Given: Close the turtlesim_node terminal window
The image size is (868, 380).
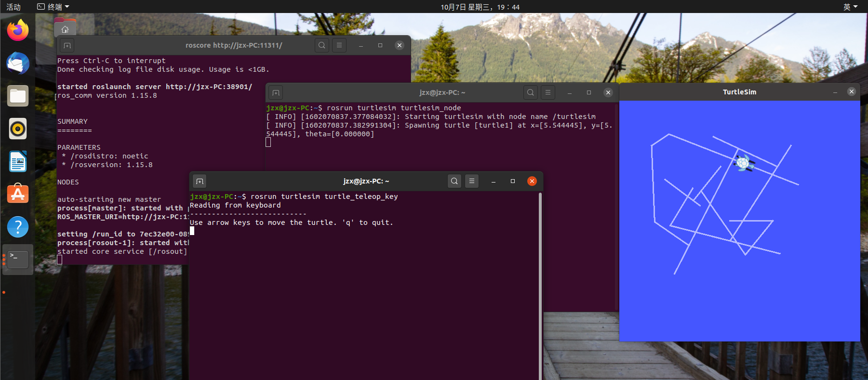Looking at the screenshot, I should pyautogui.click(x=608, y=92).
